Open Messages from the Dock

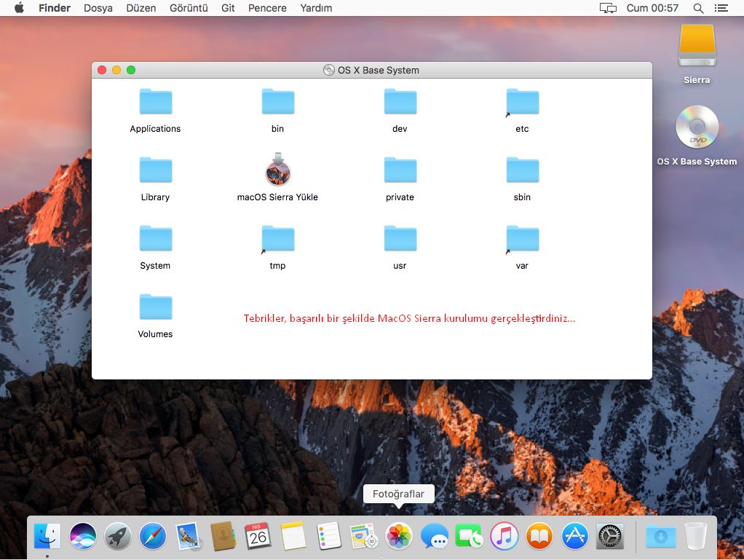[x=435, y=537]
